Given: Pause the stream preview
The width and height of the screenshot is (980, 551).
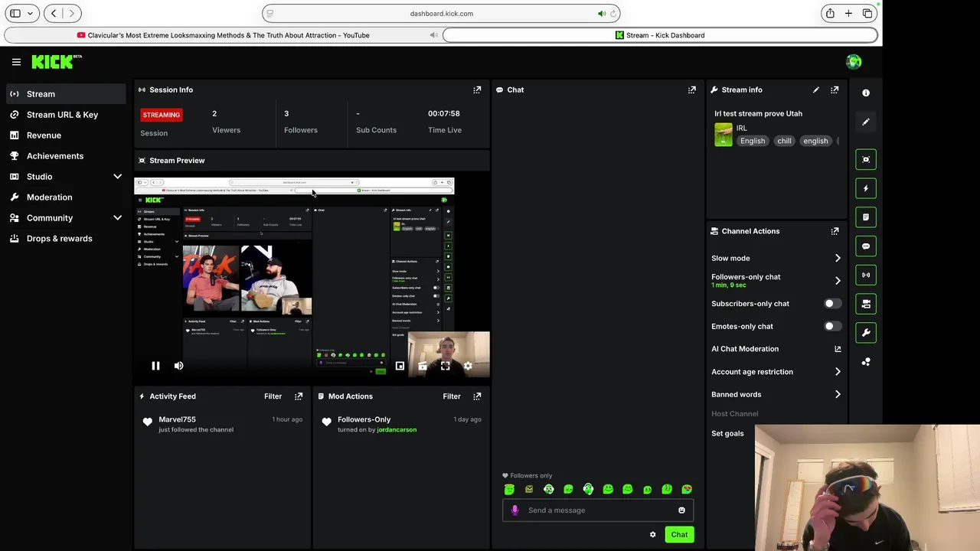Looking at the screenshot, I should click(155, 366).
